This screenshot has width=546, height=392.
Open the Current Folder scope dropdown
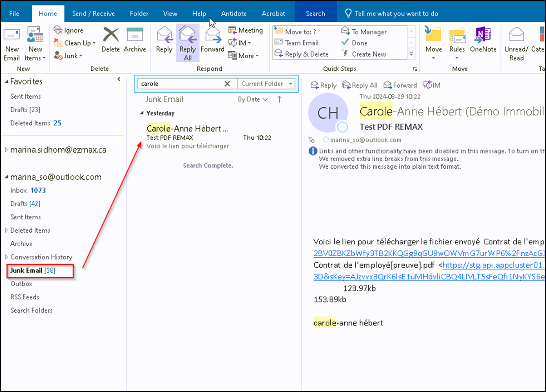[267, 84]
